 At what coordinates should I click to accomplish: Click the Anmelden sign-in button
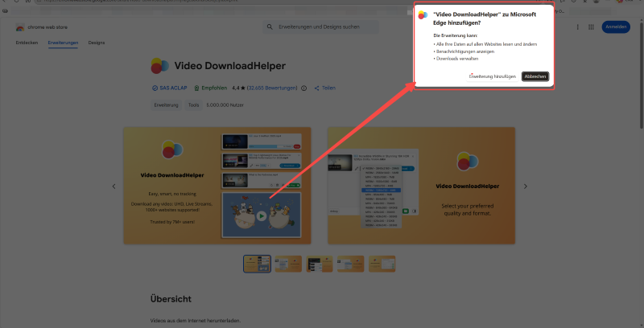tap(616, 27)
